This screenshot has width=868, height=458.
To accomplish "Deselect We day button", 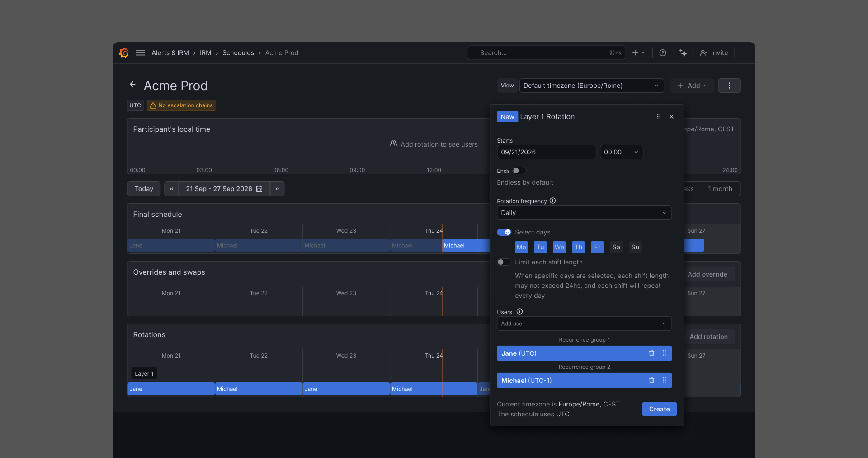I will tap(559, 247).
